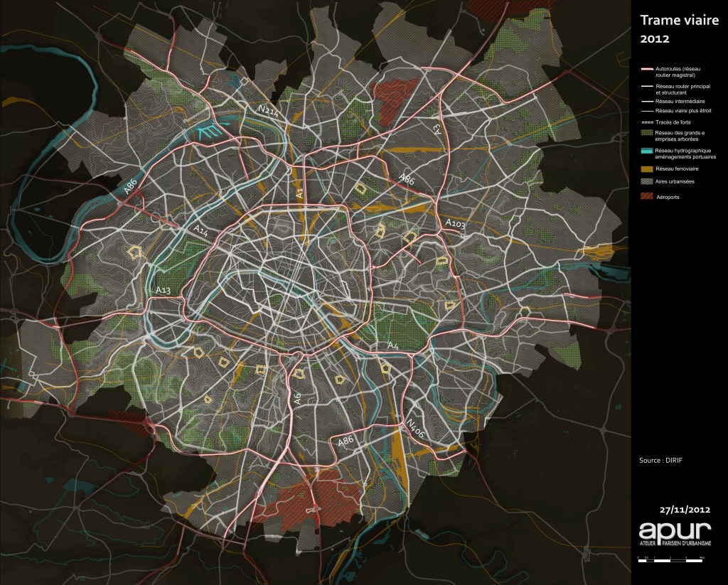Screen dimensions: 728x585
Task: Click the orange Réseau ferroviaire swatch
Action: [x=647, y=169]
